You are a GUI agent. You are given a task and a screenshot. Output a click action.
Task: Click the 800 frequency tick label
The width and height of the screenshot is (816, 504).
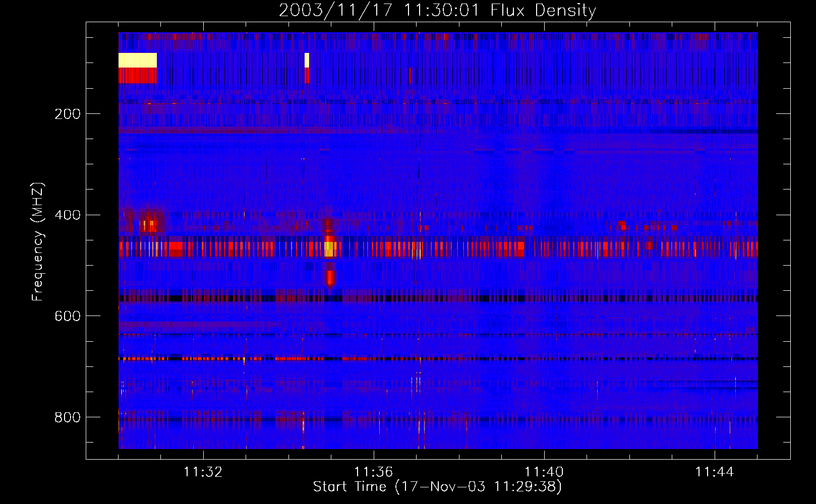(67, 417)
